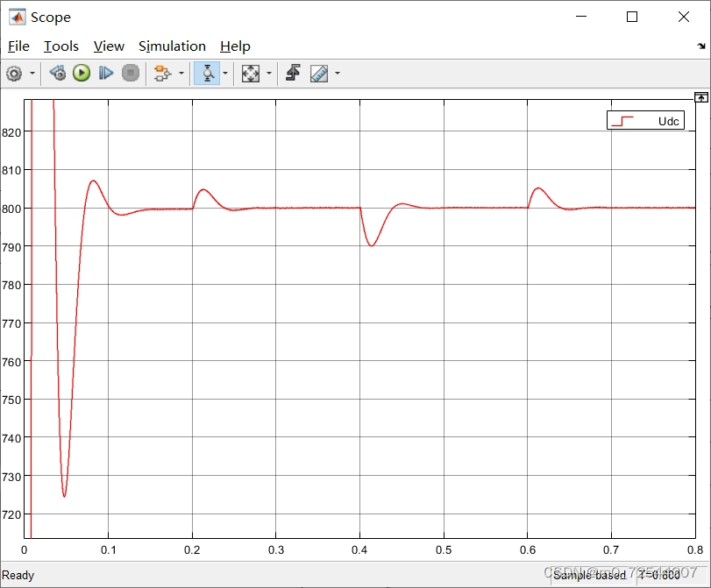Click the 720 y-axis label
The width and height of the screenshot is (711, 588).
click(11, 515)
